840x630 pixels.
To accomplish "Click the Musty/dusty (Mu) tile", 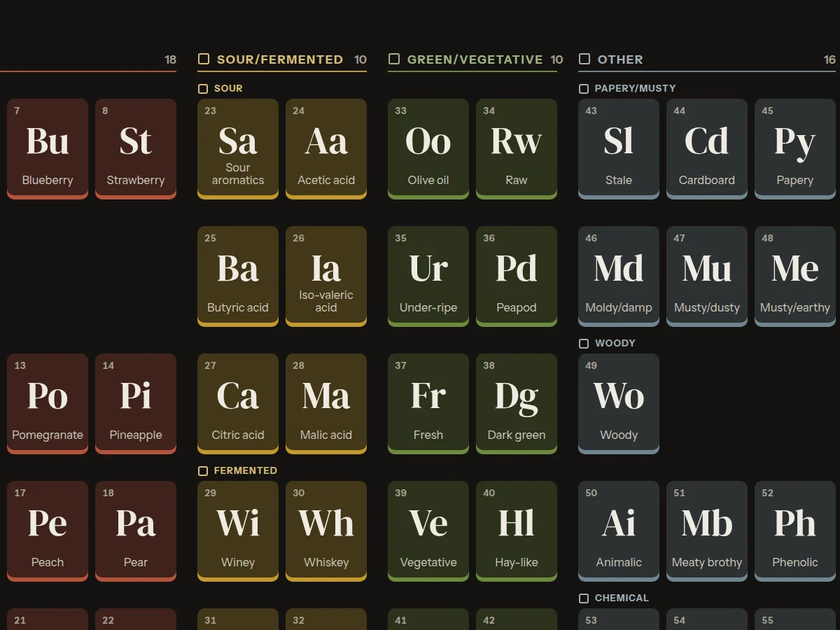I will [x=707, y=276].
